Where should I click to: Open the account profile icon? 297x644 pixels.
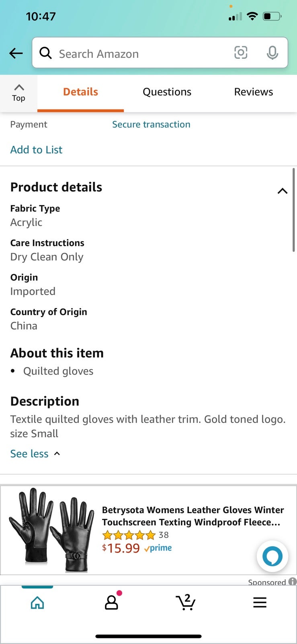[x=112, y=601]
